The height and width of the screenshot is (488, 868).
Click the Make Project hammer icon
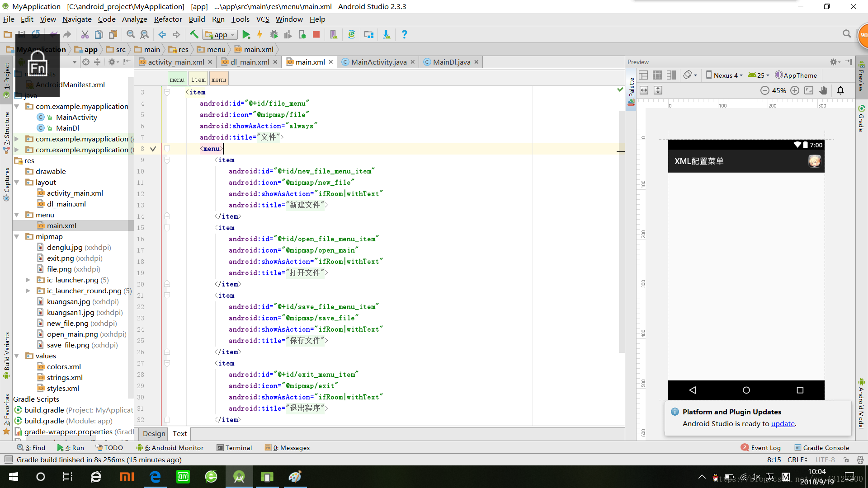194,34
